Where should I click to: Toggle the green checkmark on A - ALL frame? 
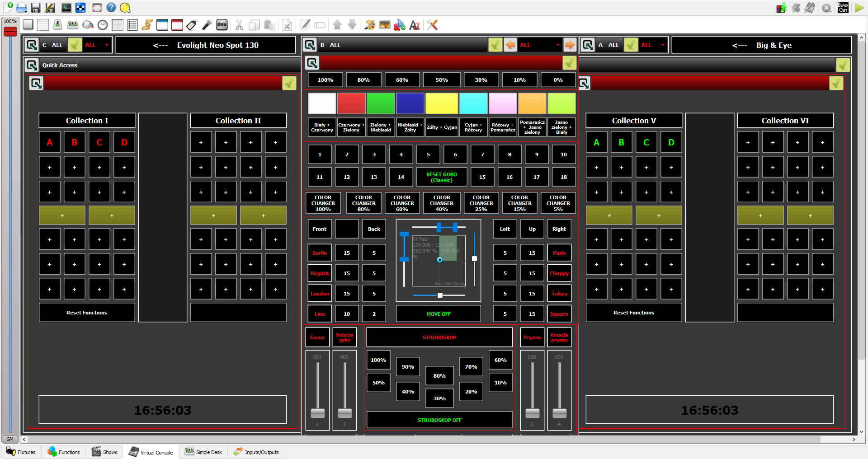point(631,45)
